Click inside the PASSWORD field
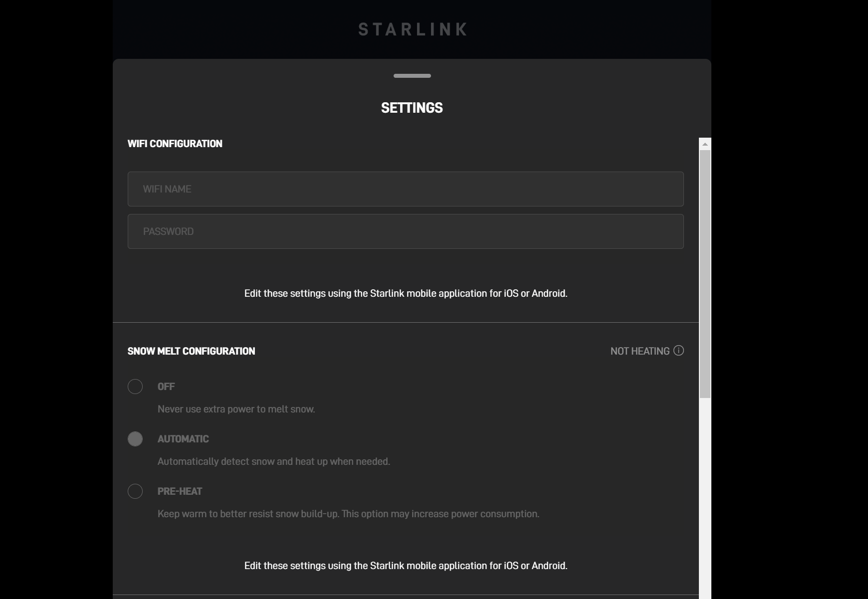 [406, 231]
